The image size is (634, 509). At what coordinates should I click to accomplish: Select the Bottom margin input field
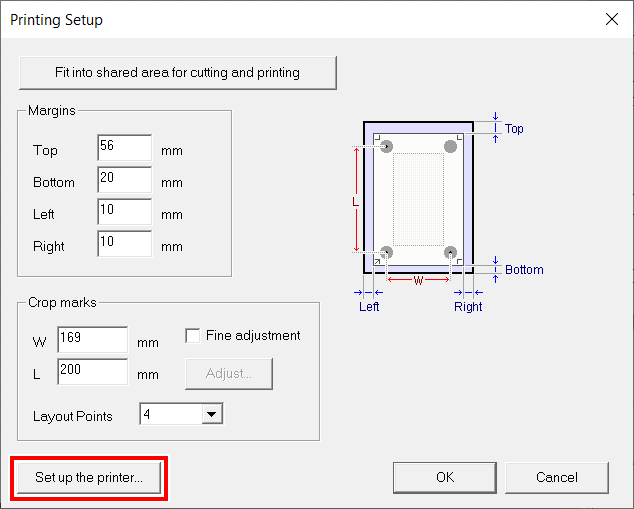point(124,180)
